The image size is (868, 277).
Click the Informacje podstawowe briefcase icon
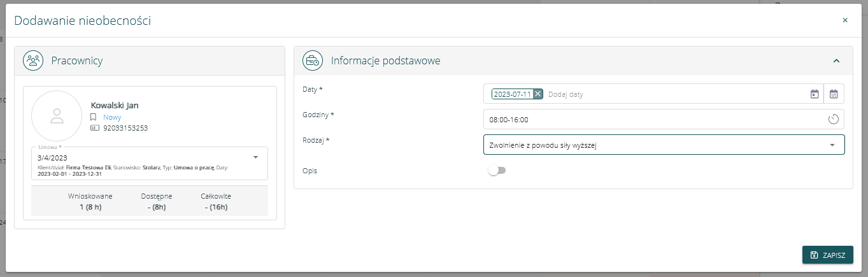click(x=313, y=61)
